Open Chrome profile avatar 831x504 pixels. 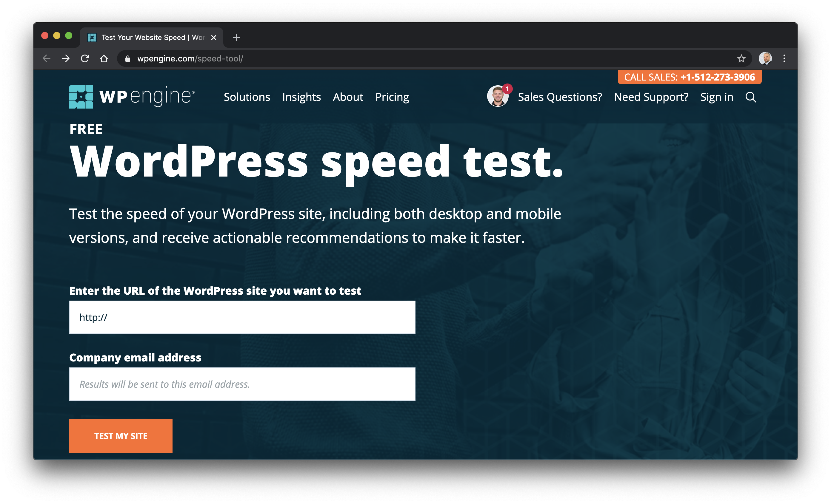click(765, 59)
